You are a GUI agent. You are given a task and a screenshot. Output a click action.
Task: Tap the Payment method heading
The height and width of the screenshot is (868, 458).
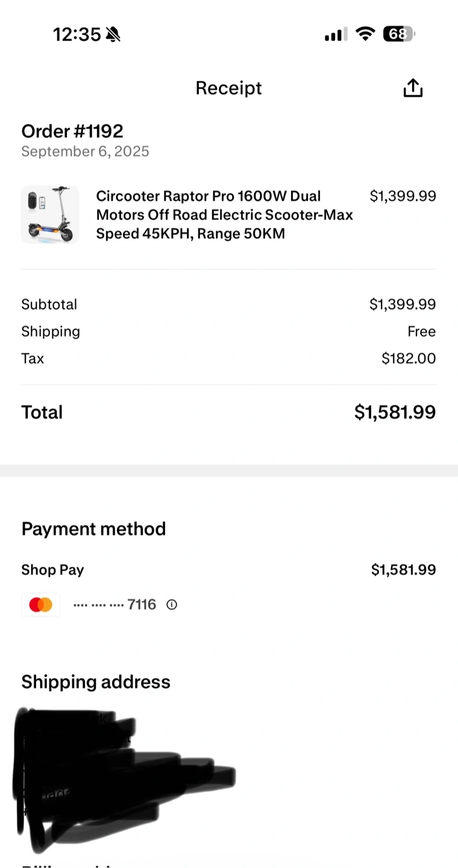pos(93,529)
